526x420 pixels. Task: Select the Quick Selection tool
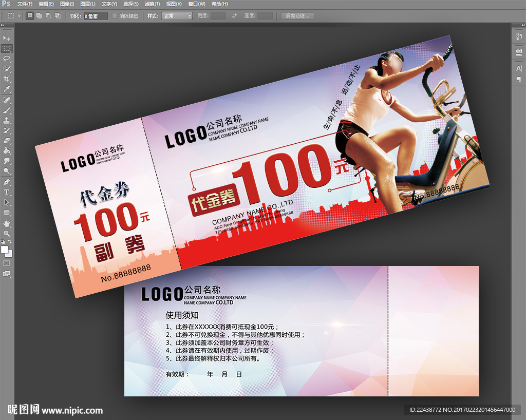point(6,69)
